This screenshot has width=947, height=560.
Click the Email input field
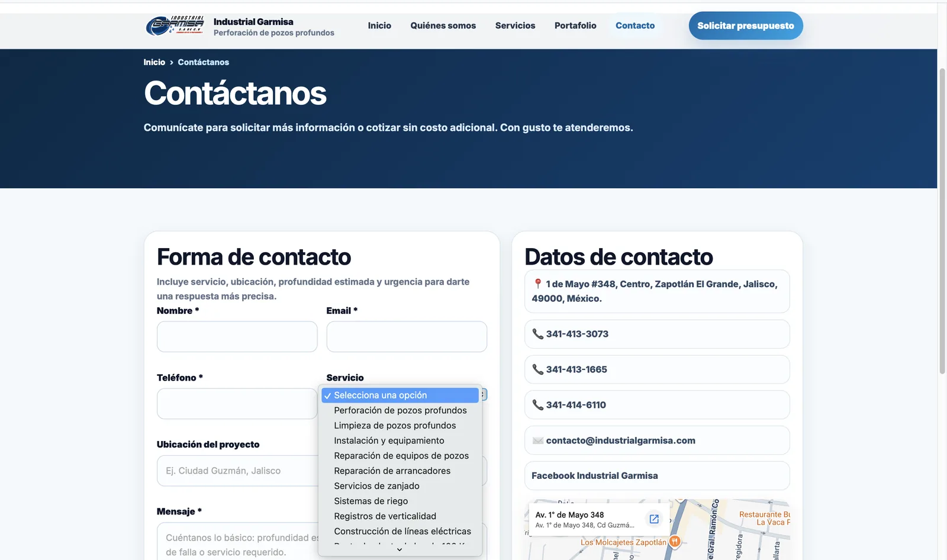[x=407, y=337]
